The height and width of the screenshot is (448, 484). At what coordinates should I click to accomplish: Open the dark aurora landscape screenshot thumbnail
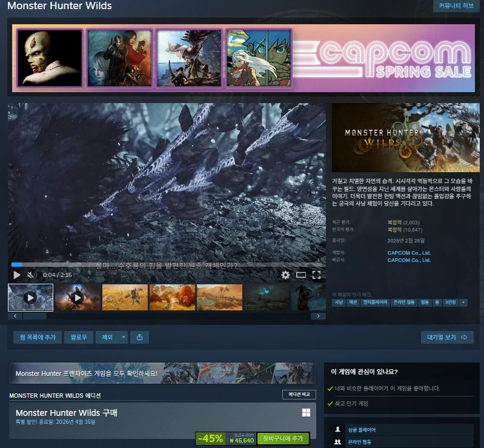(267, 298)
